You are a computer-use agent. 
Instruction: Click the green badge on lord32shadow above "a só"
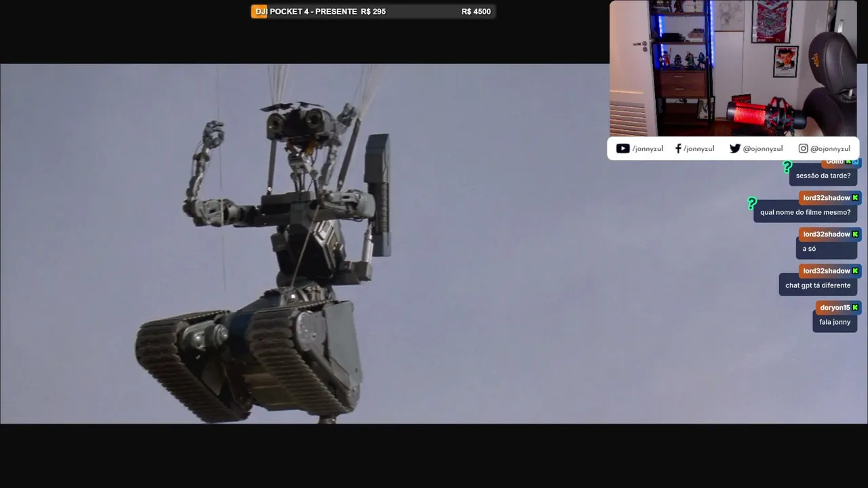point(855,235)
